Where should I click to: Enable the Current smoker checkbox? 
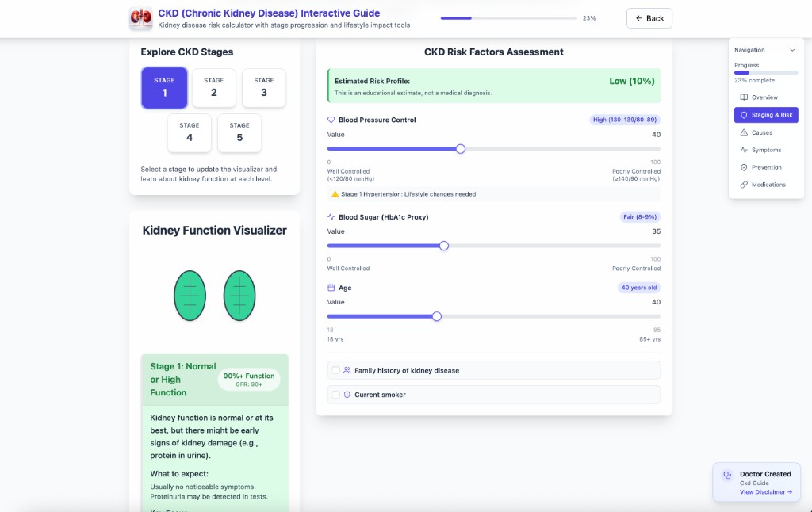[x=335, y=394]
